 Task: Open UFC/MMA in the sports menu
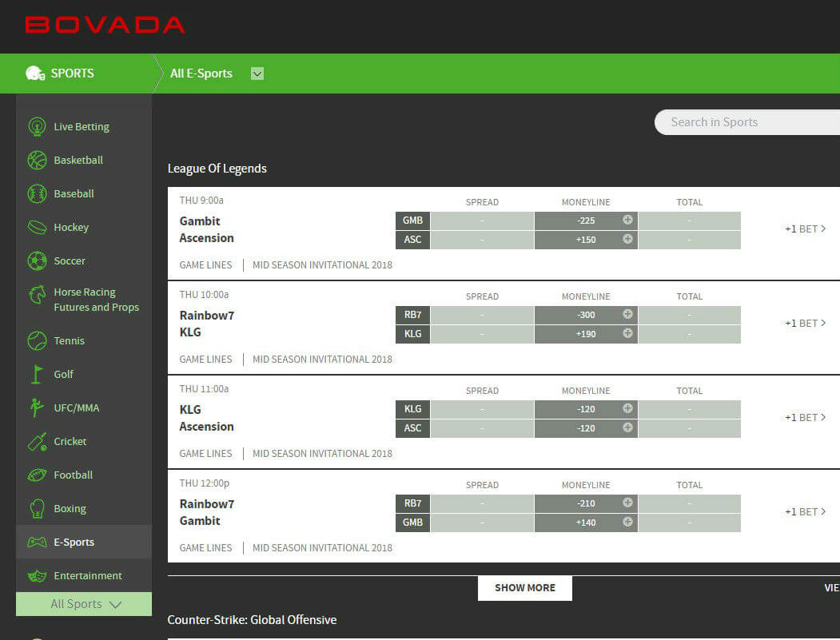pos(77,407)
